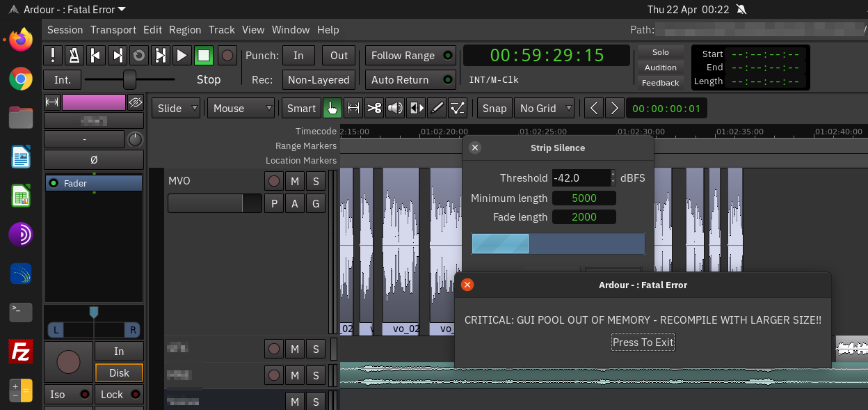Select the Draw pencil tool
This screenshot has height=410, width=868.
[x=436, y=108]
